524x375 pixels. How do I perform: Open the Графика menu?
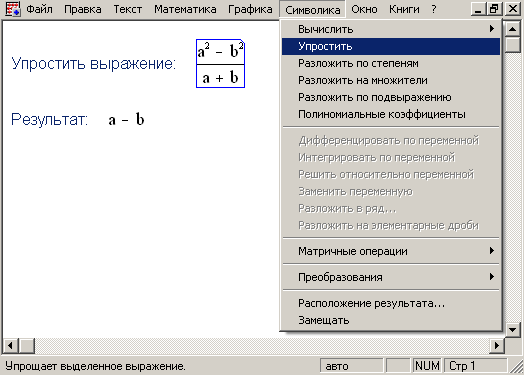[x=250, y=9]
